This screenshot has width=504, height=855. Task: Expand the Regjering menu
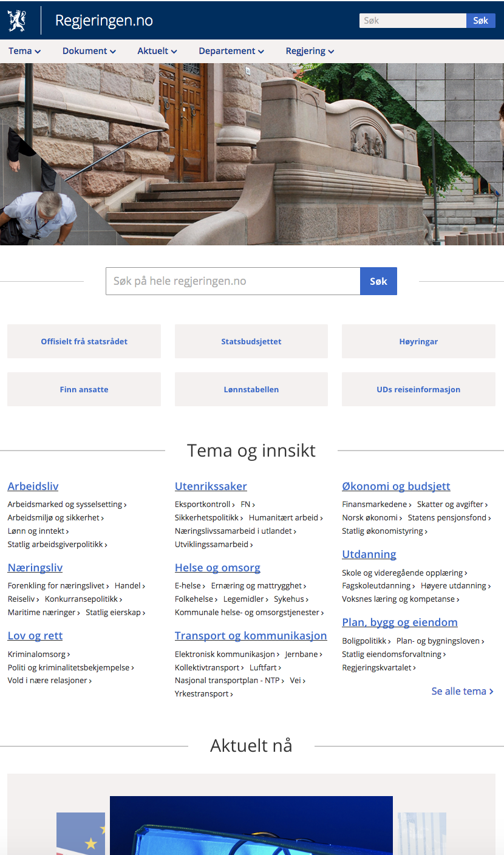coord(310,51)
